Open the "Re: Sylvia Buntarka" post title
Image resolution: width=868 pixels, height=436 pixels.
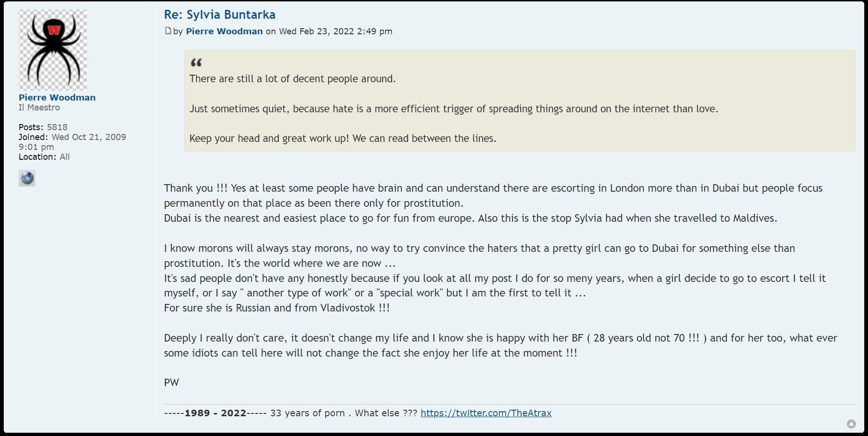click(219, 15)
